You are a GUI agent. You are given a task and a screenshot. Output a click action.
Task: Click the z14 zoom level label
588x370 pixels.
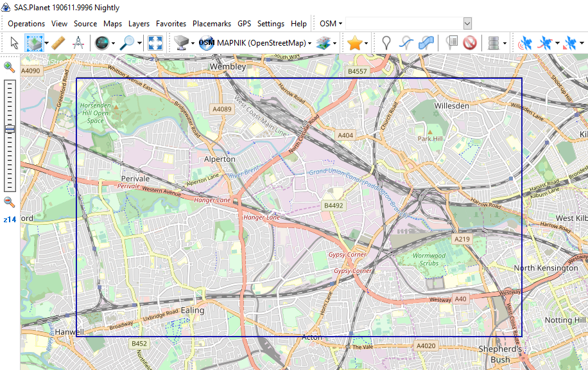(x=10, y=220)
